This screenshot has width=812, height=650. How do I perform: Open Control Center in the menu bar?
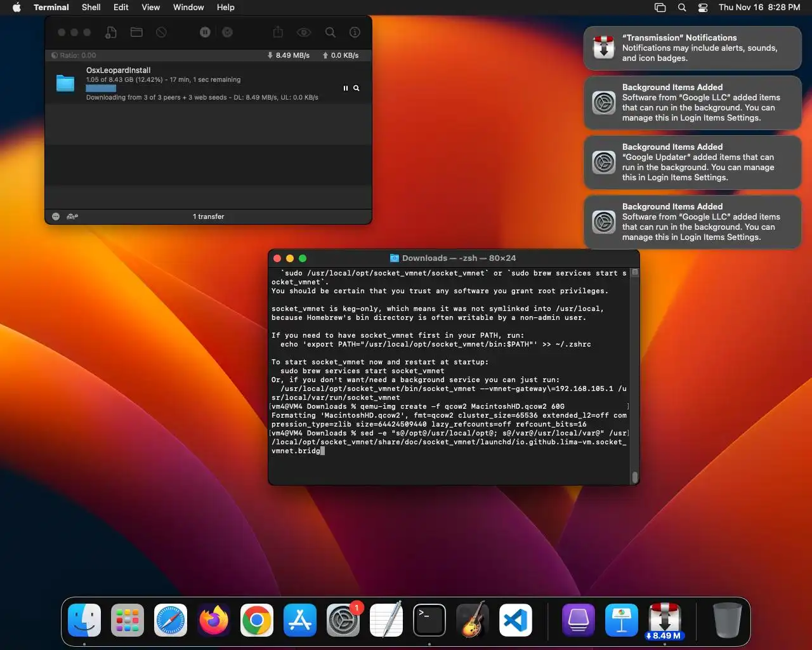coord(703,8)
